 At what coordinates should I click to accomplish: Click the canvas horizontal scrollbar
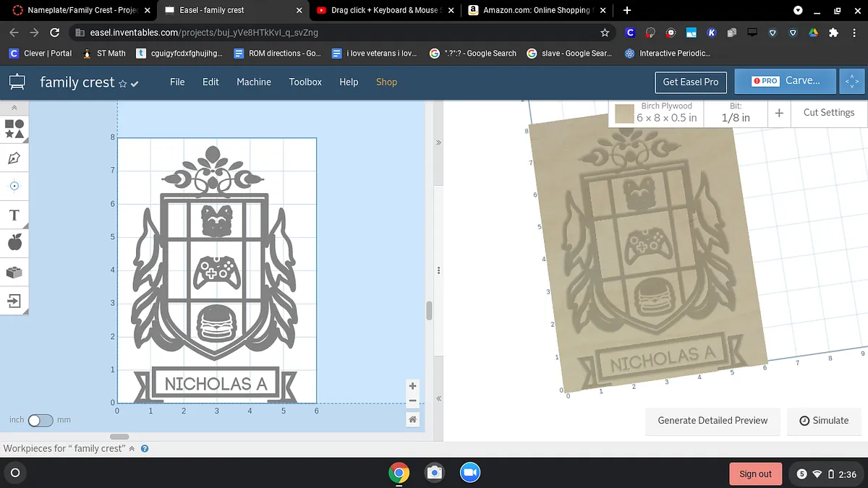119,437
